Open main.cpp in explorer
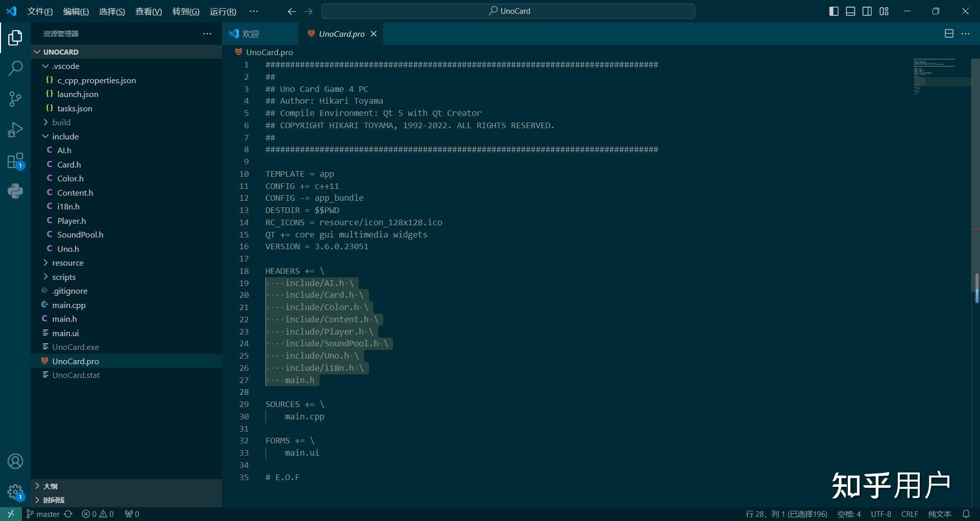The width and height of the screenshot is (980, 521). [x=127, y=305]
